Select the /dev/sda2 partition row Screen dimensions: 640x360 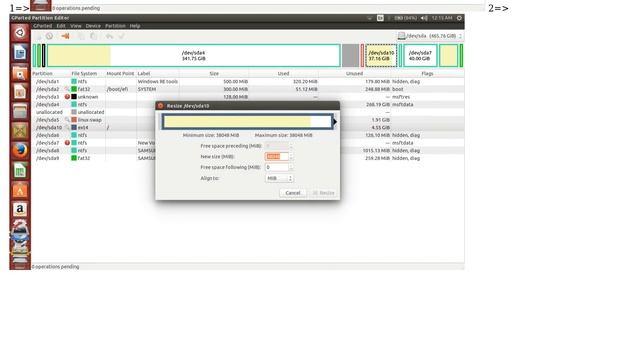(248, 89)
